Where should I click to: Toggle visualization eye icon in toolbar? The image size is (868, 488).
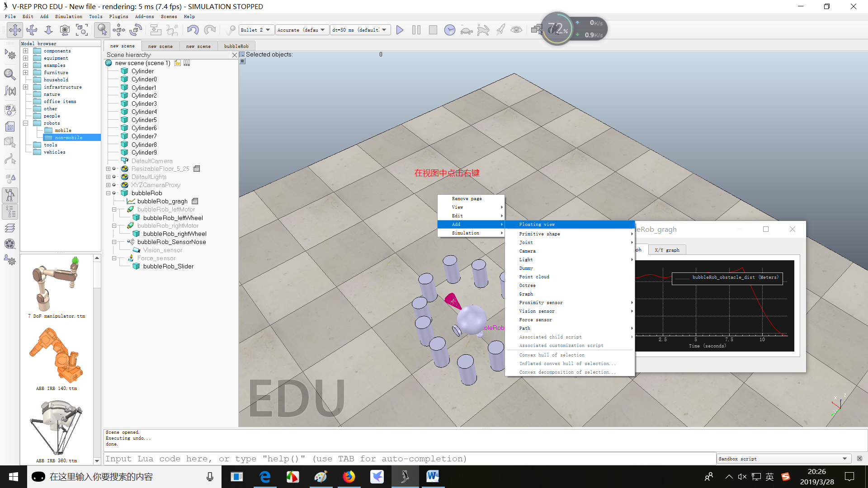(x=516, y=30)
